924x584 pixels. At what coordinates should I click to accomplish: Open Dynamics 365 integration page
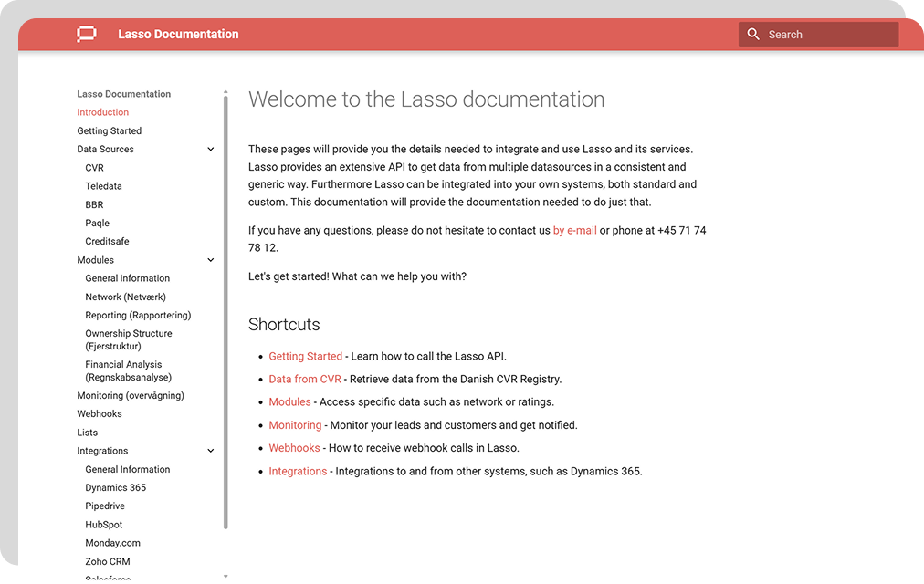click(x=116, y=487)
